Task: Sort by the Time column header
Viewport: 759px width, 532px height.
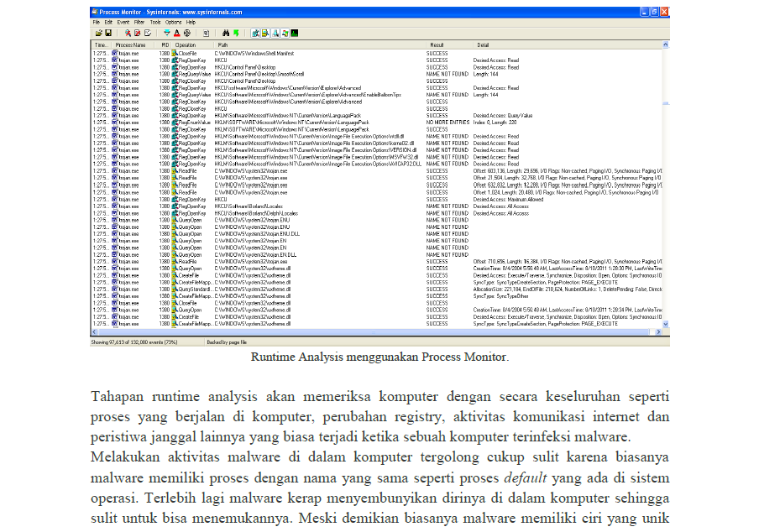Action: pos(101,45)
